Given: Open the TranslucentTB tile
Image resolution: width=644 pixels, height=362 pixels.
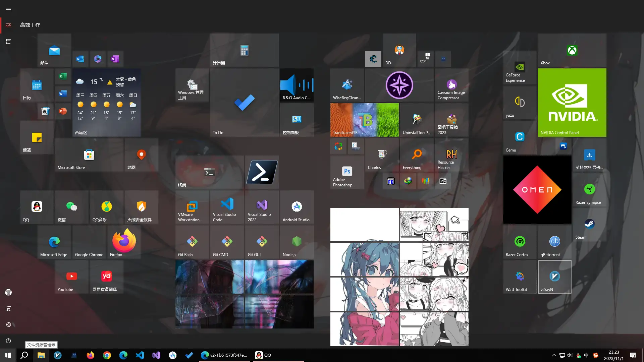Looking at the screenshot, I should 364,120.
